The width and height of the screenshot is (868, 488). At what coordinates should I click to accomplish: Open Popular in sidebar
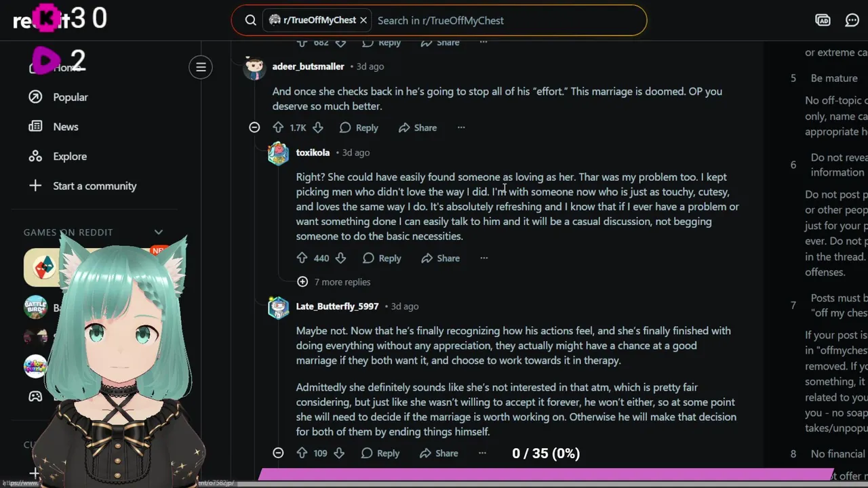pos(71,97)
